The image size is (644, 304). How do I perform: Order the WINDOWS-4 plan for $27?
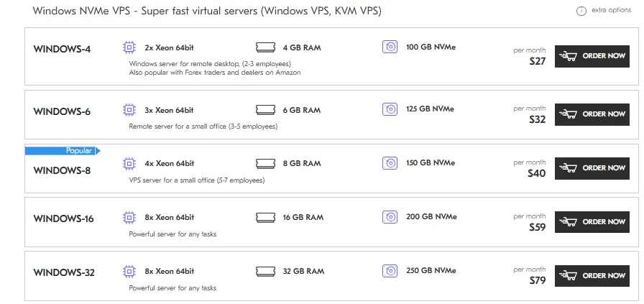[592, 56]
